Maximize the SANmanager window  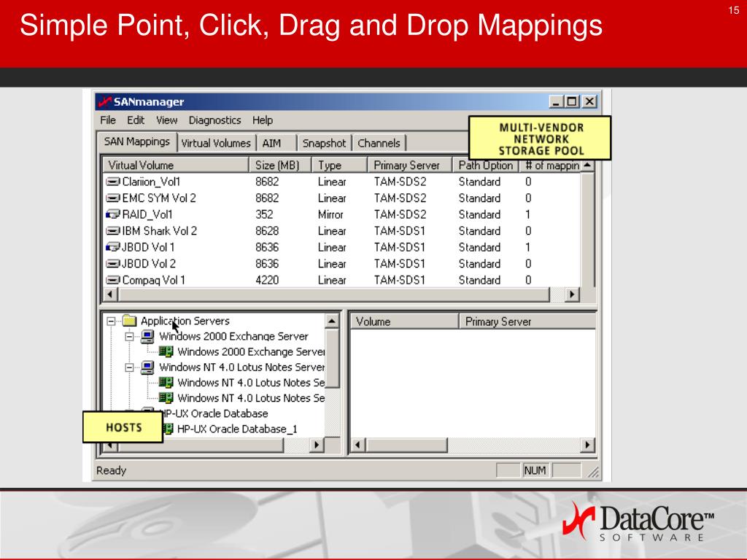(x=572, y=101)
